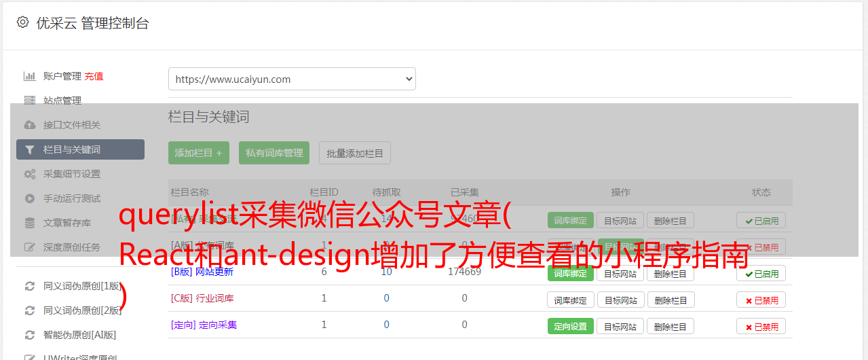Click the 待抓取 column header
This screenshot has width=868, height=360.
pyautogui.click(x=386, y=192)
